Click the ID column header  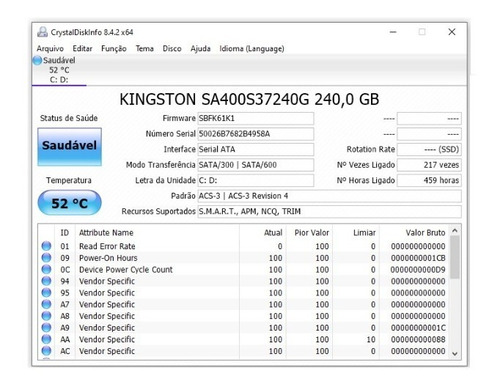65,233
